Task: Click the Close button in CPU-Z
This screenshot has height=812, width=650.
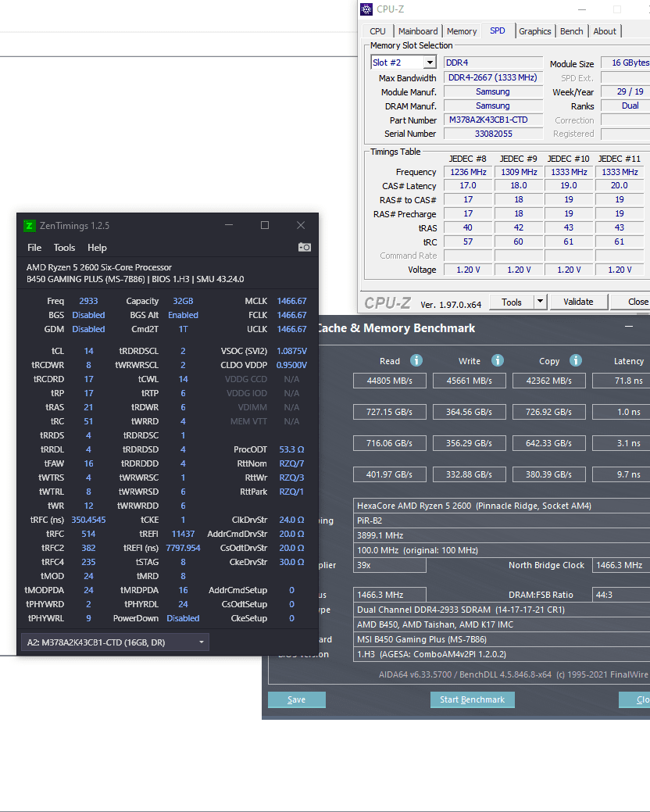Action: click(x=631, y=302)
